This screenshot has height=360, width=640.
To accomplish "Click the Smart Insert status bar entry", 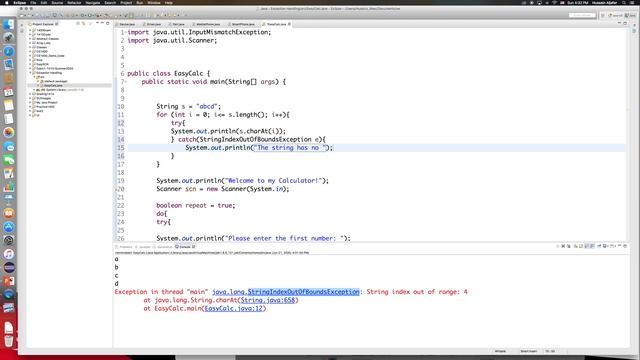I will [x=529, y=351].
